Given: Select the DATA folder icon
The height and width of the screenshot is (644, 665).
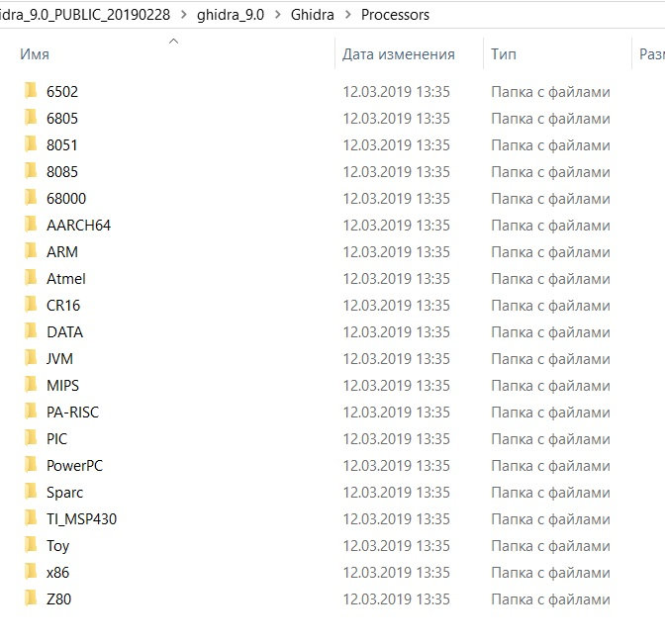Looking at the screenshot, I should tap(31, 331).
